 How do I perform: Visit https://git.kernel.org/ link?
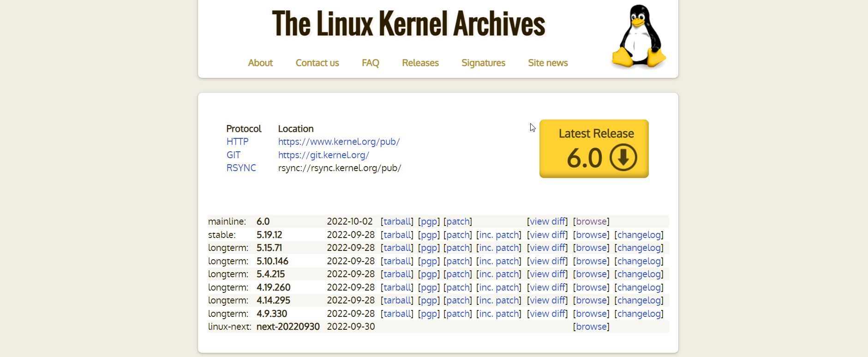pos(323,155)
